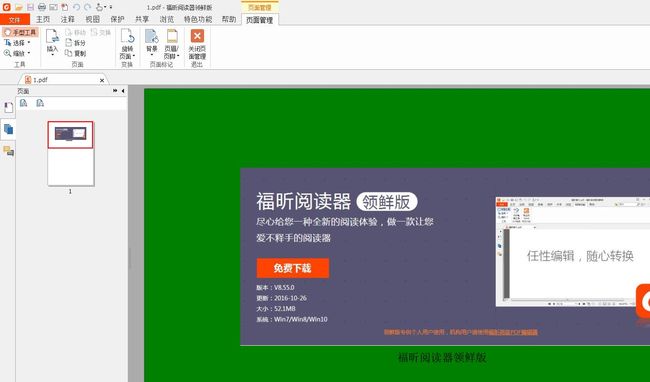Click the Save icon in quick toolbar
This screenshot has width=650, height=382.
(30, 7)
